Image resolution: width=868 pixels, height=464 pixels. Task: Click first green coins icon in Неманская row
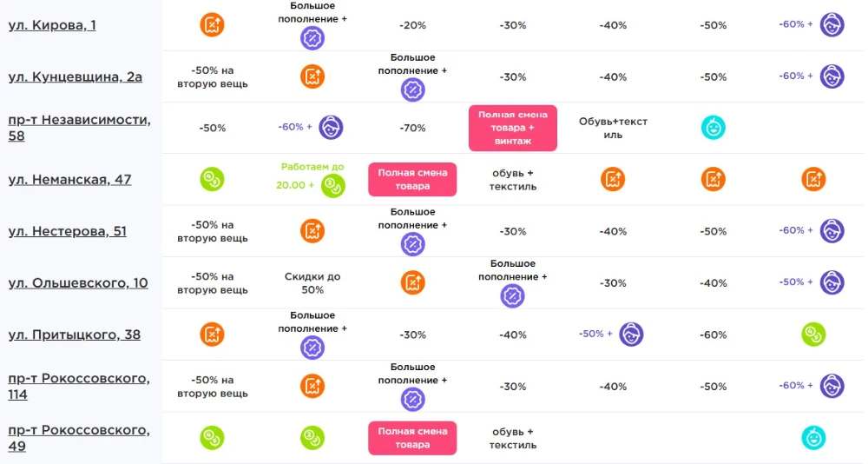point(212,180)
